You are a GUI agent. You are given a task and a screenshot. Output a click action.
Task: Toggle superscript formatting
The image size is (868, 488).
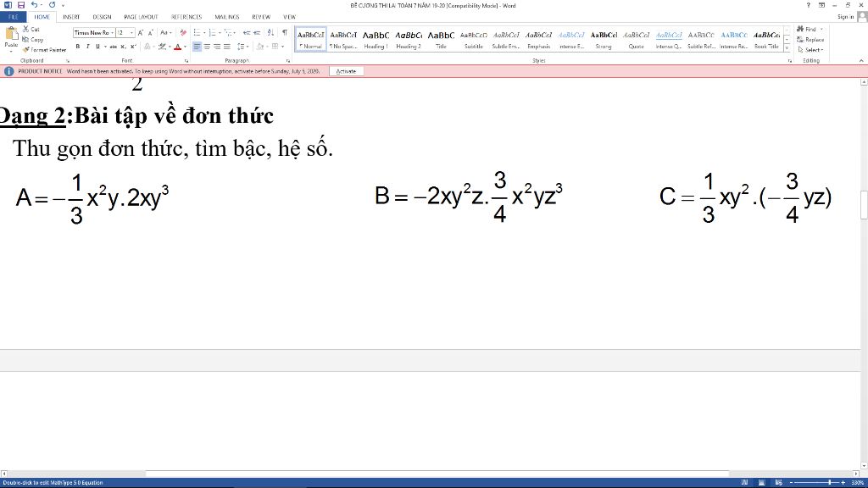click(133, 47)
